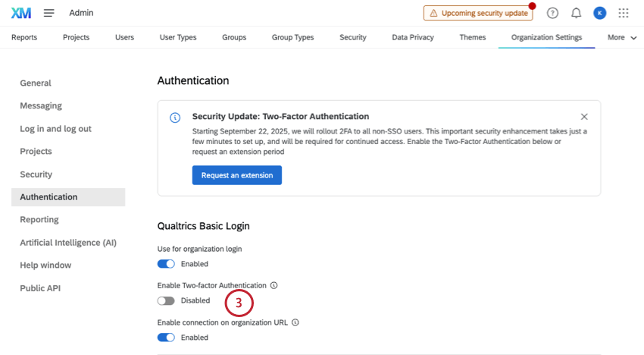644x355 pixels.
Task: Click info icon beside Enable connection on organization URL
Action: tap(295, 322)
